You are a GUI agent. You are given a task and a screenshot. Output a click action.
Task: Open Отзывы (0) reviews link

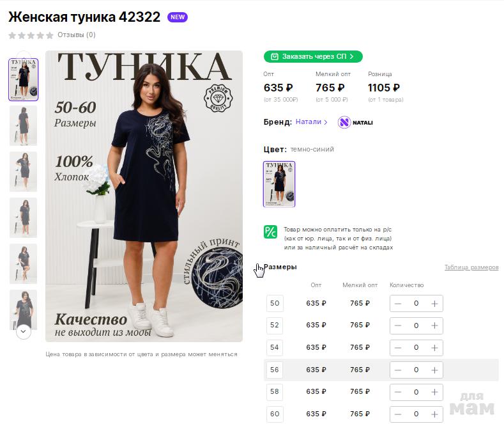[x=77, y=35]
